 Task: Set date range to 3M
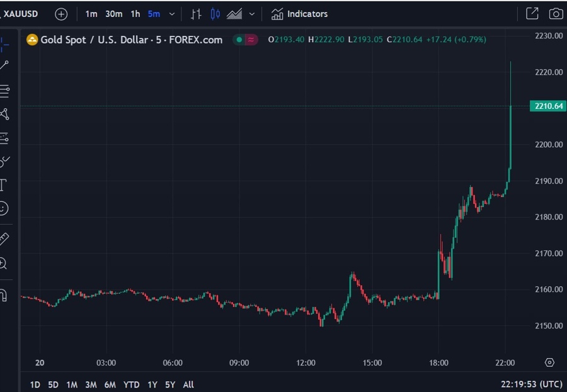click(x=91, y=385)
